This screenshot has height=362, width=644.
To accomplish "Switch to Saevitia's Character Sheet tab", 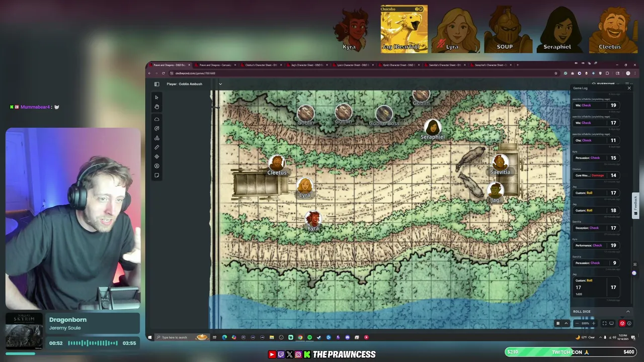I will pyautogui.click(x=444, y=65).
